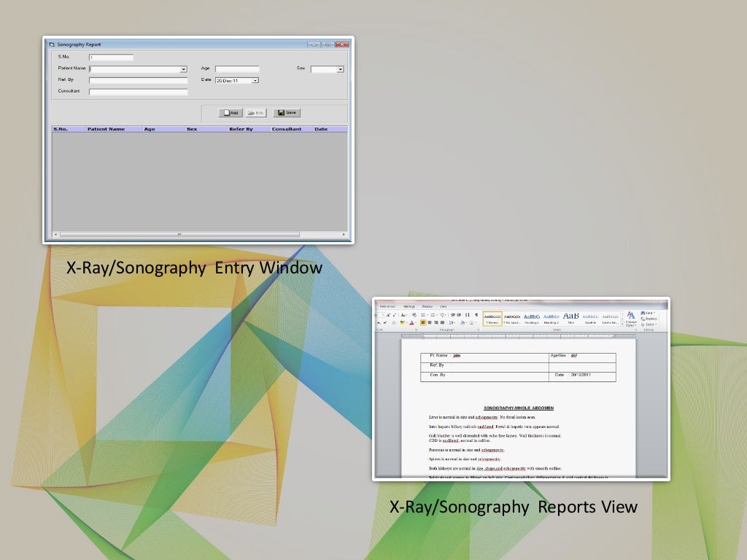Open the Line Spacing icon menu
The image size is (747, 560).
pyautogui.click(x=452, y=323)
